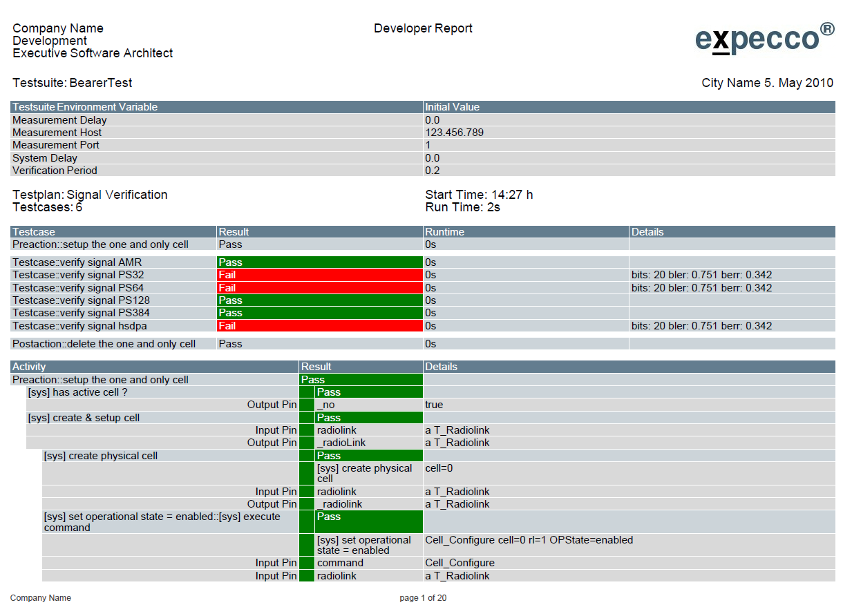Screen dimensions: 843x616
Task: Click the Runtime column header
Action: pyautogui.click(x=444, y=232)
